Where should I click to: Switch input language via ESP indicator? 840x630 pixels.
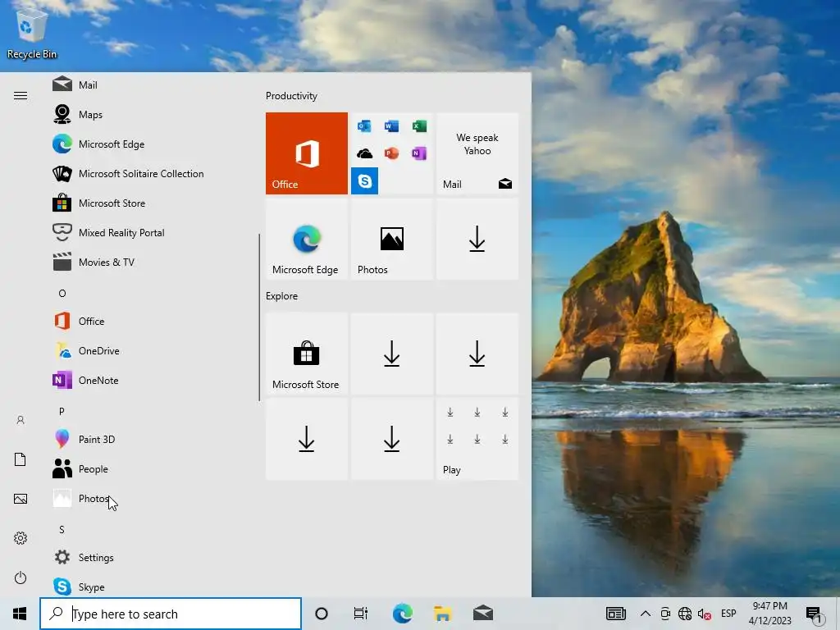(x=728, y=614)
